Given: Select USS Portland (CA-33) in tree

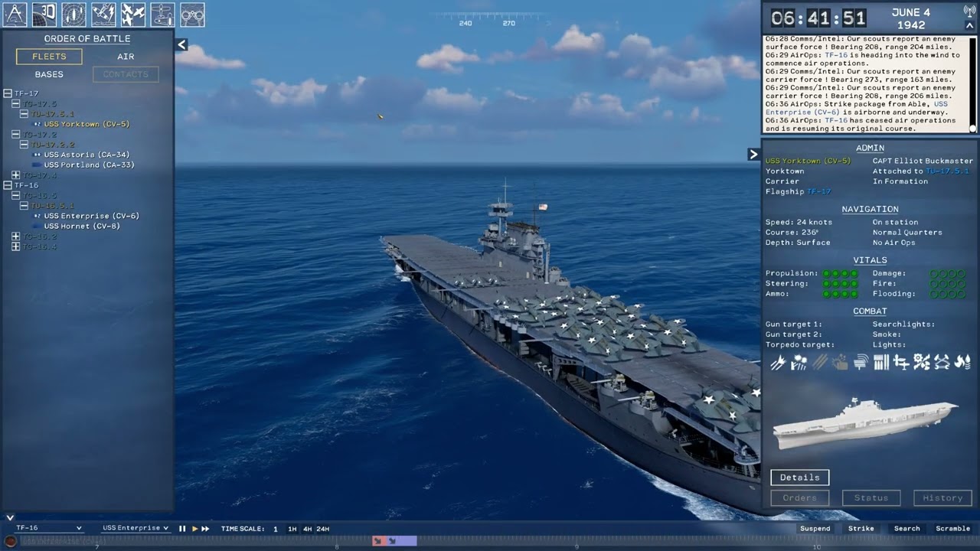Looking at the screenshot, I should [x=89, y=165].
